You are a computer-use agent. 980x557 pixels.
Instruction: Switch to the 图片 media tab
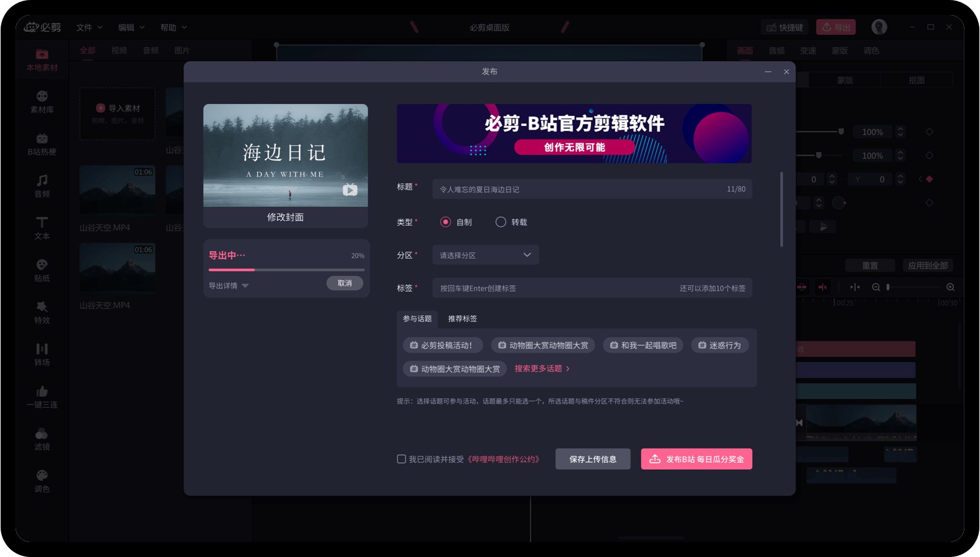click(182, 50)
